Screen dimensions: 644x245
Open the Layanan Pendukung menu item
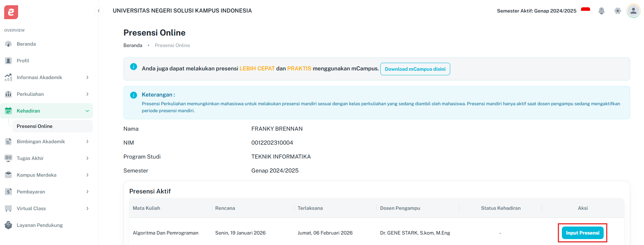(47, 225)
